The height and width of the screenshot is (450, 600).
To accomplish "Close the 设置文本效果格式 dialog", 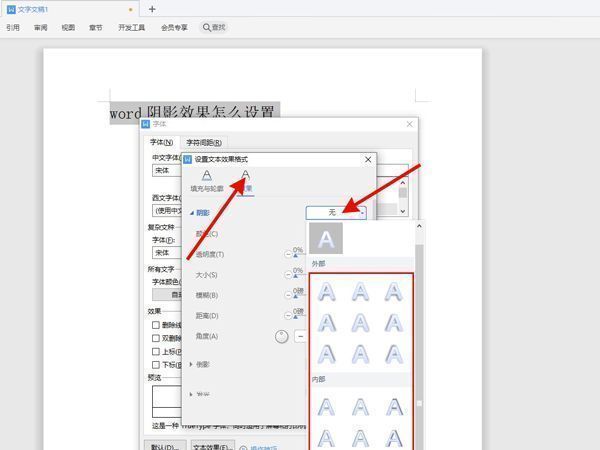I will click(368, 159).
